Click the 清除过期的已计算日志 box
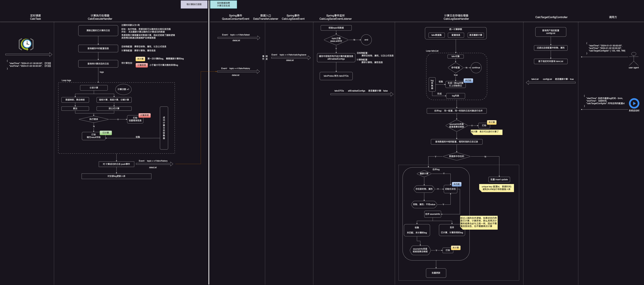This screenshot has width=644, height=285. point(98,31)
